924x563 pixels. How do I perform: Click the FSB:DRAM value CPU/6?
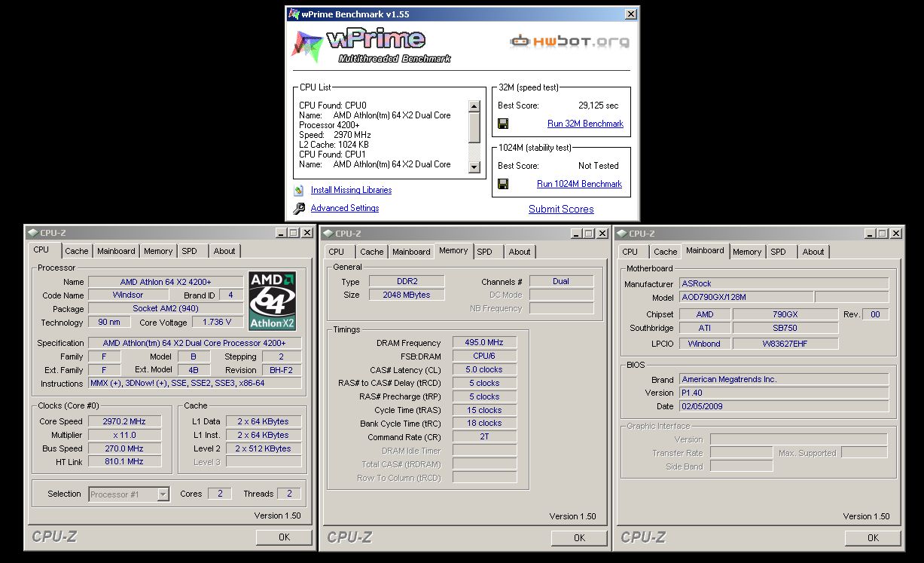[x=484, y=356]
